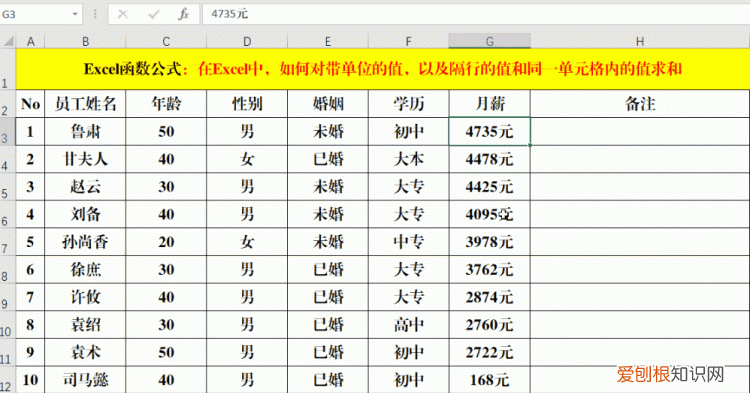Click the formula bar options dots handle

coord(95,14)
